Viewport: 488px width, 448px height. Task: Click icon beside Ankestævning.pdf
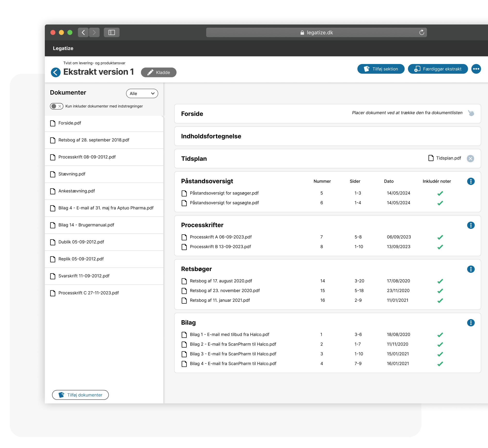tap(53, 191)
